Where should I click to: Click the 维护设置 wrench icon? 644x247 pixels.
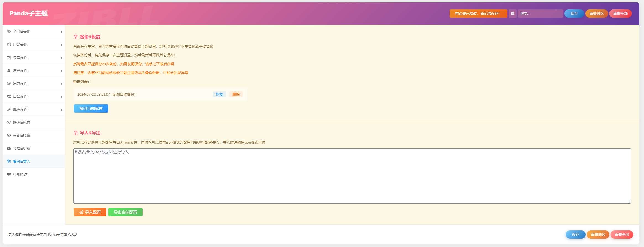tap(9, 110)
